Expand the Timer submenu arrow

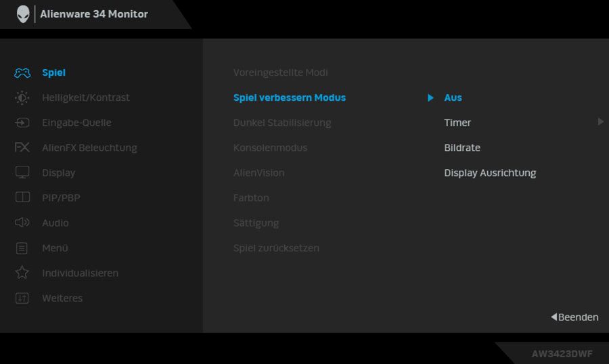pos(600,122)
